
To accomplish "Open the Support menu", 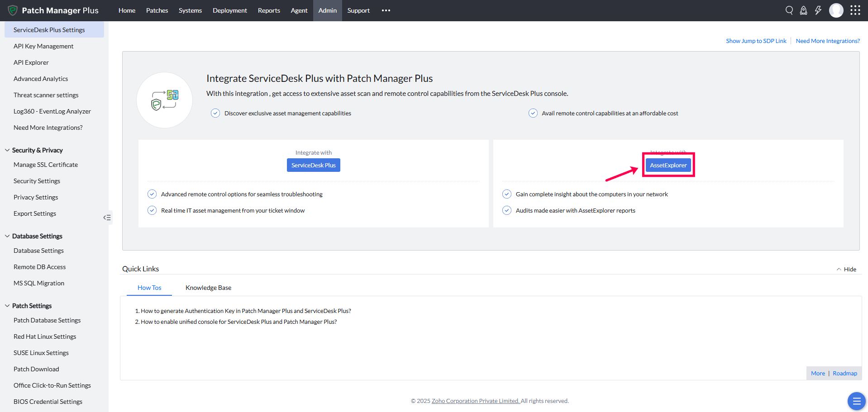I will [x=358, y=10].
